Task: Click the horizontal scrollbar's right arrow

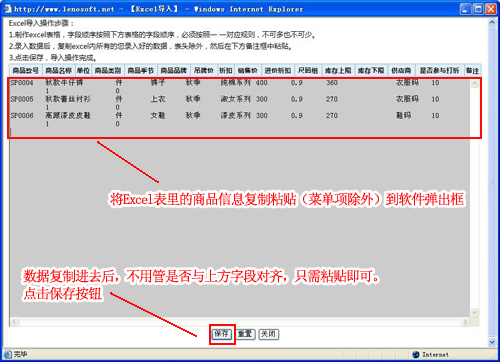Action: tap(465, 322)
